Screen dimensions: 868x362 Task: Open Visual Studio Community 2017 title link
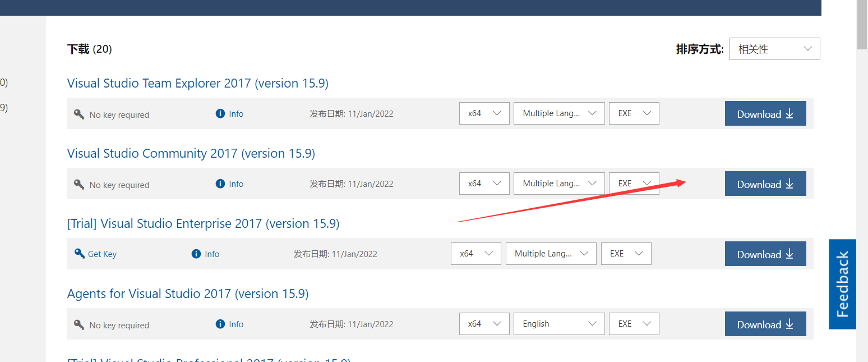coord(191,153)
